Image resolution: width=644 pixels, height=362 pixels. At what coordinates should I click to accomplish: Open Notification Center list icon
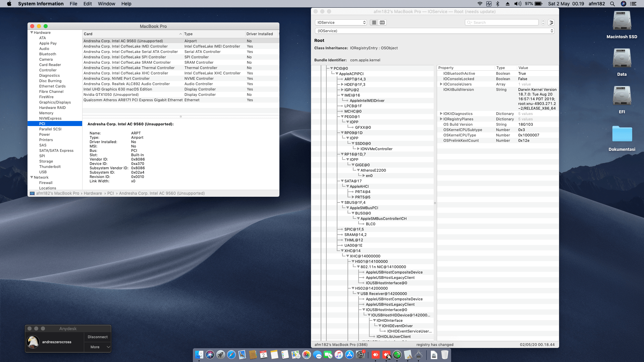point(633,4)
